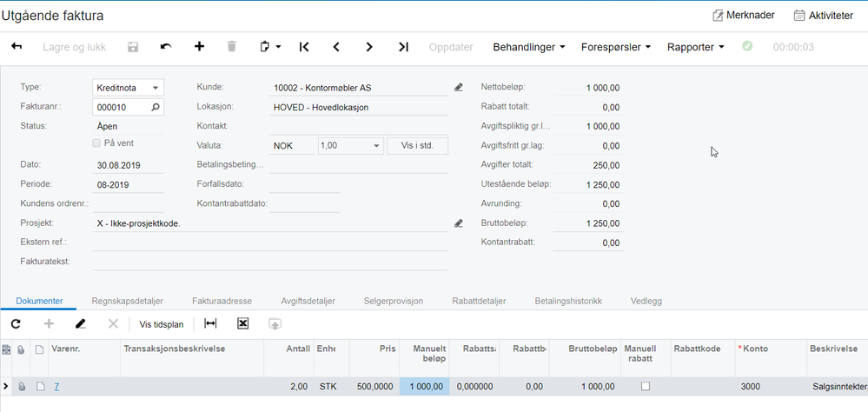The height and width of the screenshot is (412, 868).
Task: Go to the previous record
Action: (336, 47)
